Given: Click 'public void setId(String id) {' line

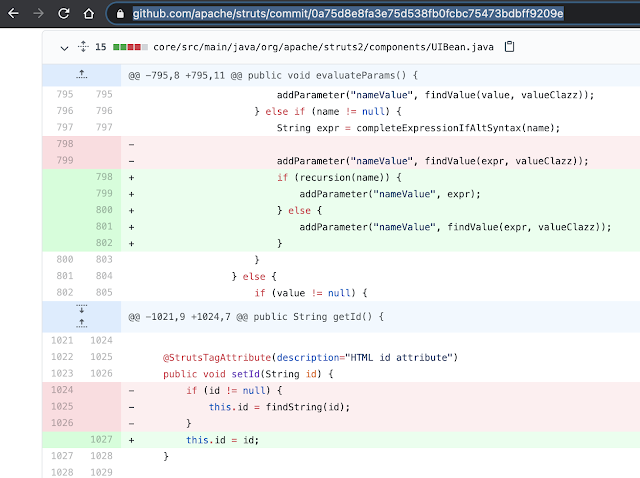Looking at the screenshot, I should tap(248, 374).
